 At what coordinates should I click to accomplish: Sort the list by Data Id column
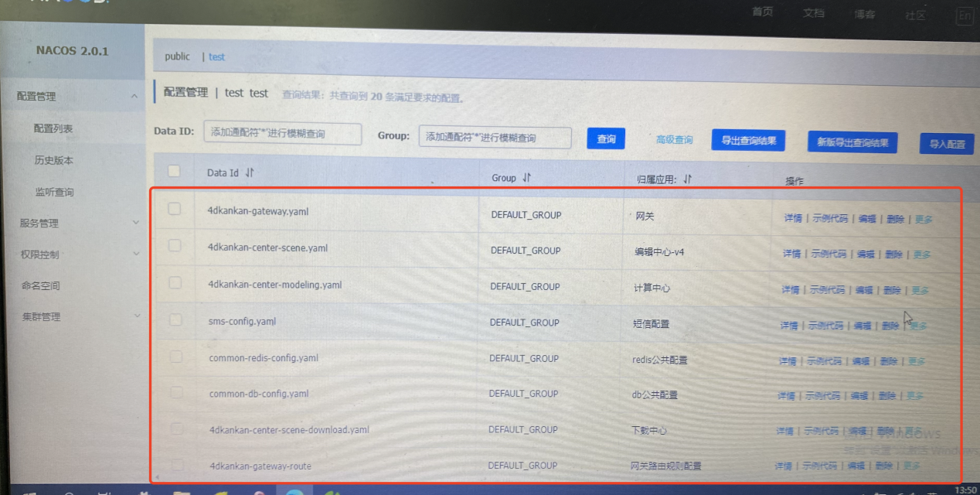249,173
